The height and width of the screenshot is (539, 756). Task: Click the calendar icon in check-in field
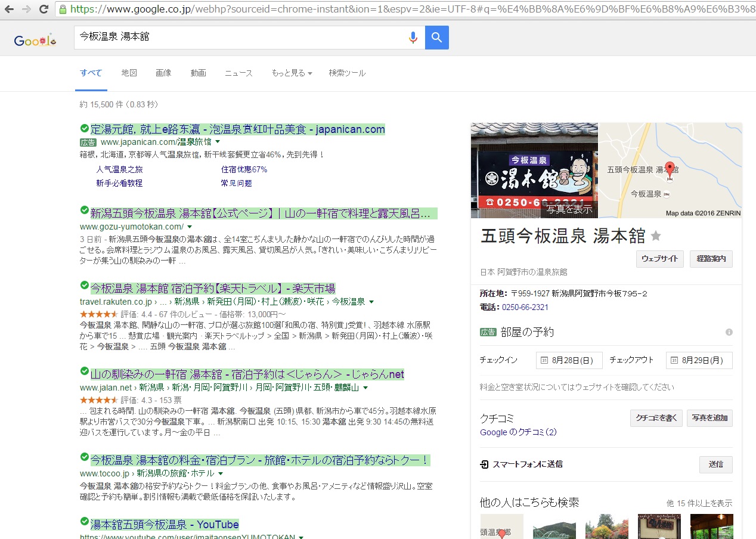click(543, 360)
